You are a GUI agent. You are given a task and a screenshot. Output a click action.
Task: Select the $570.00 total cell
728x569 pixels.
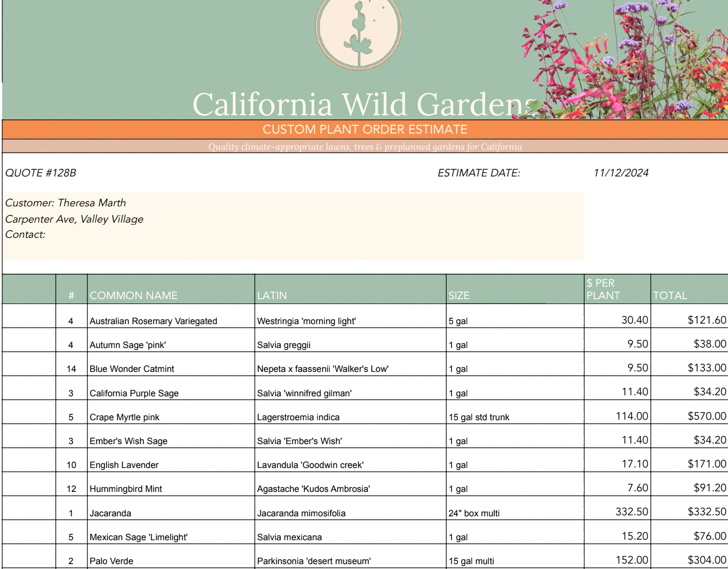click(689, 412)
